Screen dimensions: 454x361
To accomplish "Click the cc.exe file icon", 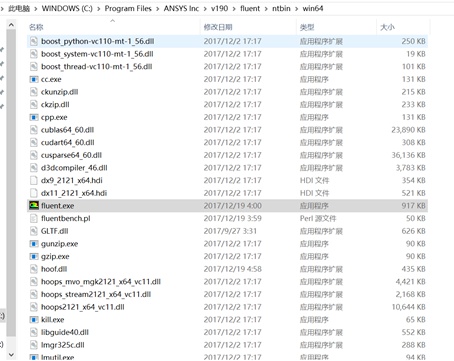I will (34, 79).
